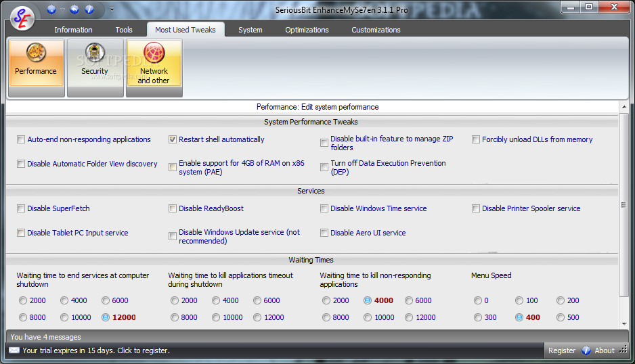Click the scrollbar up arrow

pyautogui.click(x=623, y=107)
